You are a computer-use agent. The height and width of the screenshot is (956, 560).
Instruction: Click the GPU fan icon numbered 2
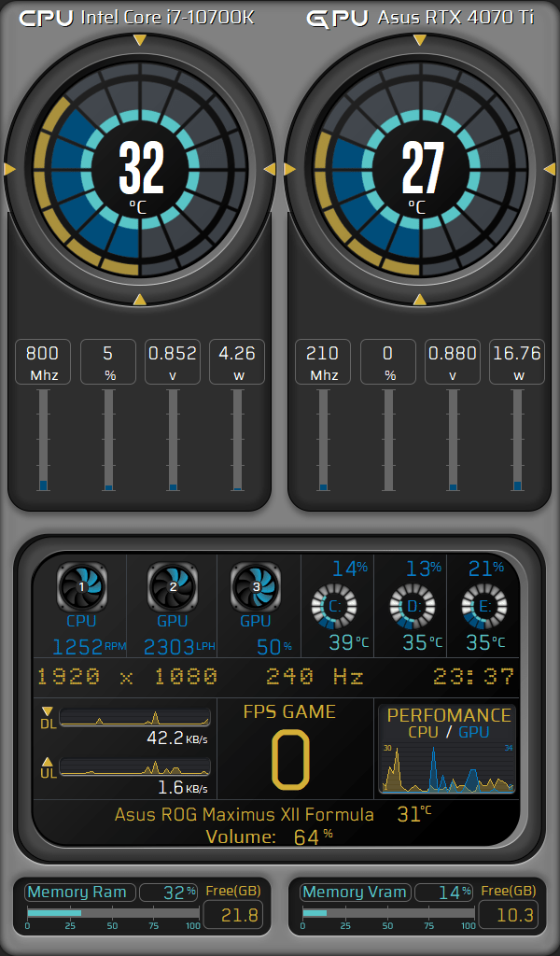pos(173,586)
